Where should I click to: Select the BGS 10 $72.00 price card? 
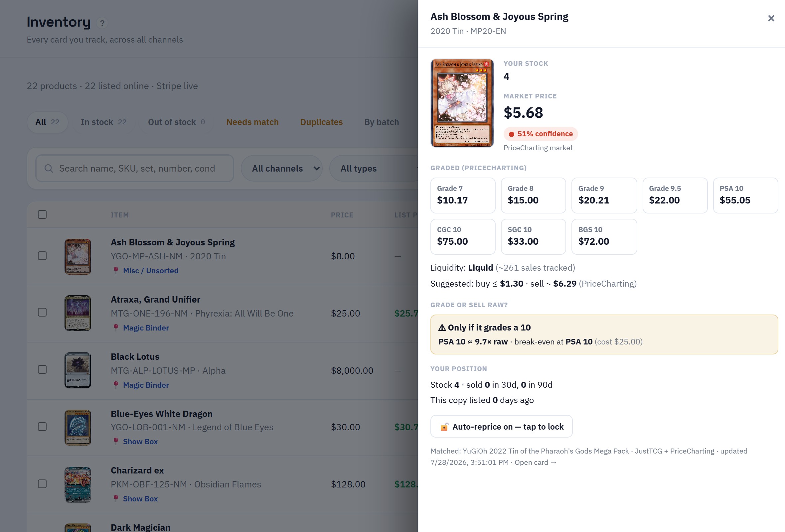pyautogui.click(x=604, y=237)
